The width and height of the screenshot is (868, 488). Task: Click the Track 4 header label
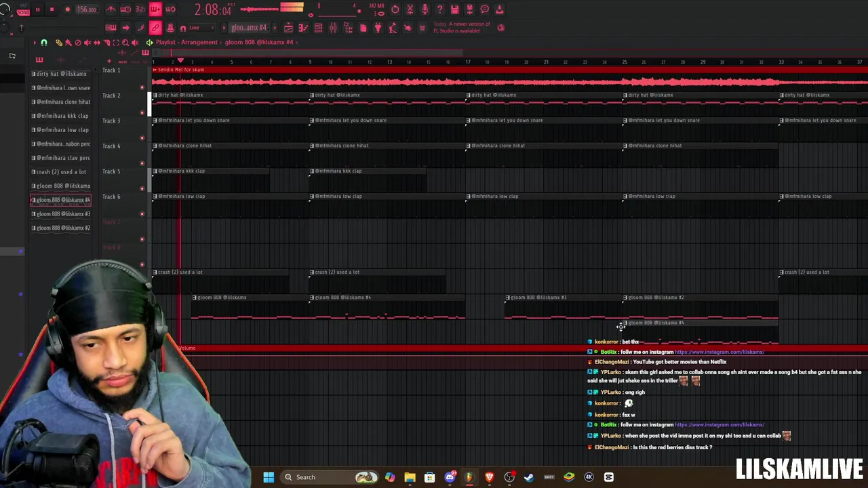tap(111, 146)
